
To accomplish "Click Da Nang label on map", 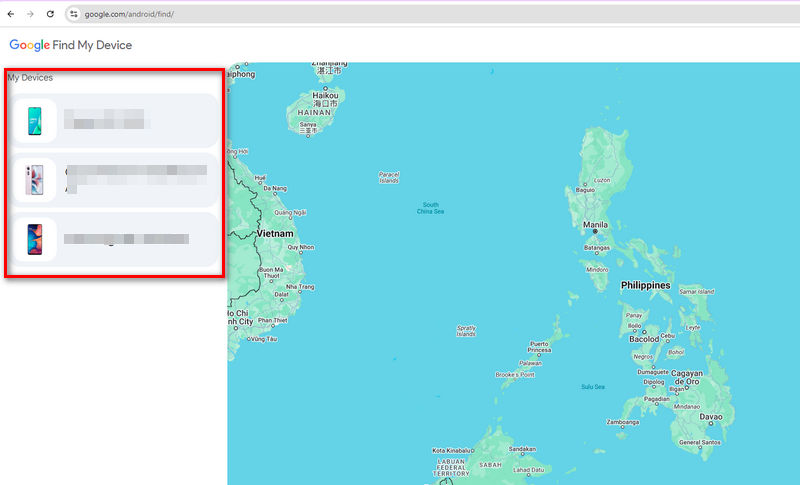I will (275, 188).
